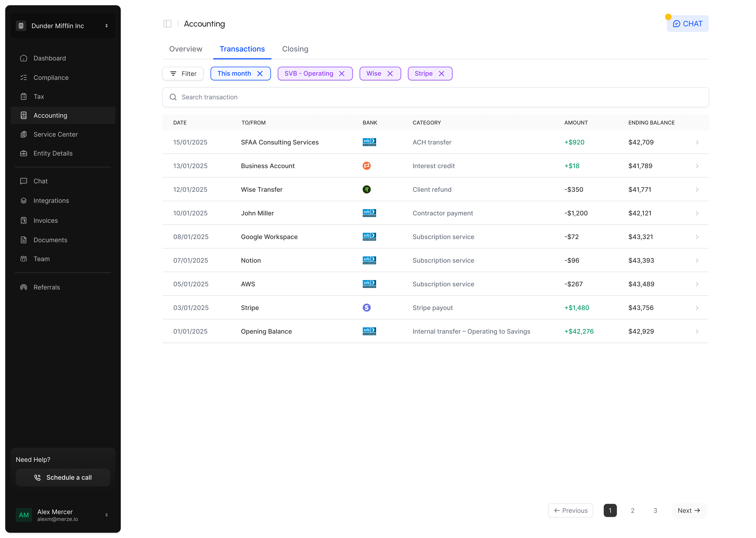Open the Invoices page

coord(46,220)
